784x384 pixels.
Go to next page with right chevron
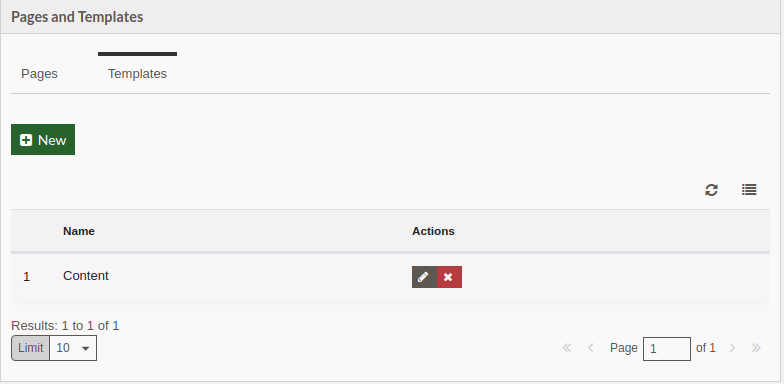click(x=732, y=348)
